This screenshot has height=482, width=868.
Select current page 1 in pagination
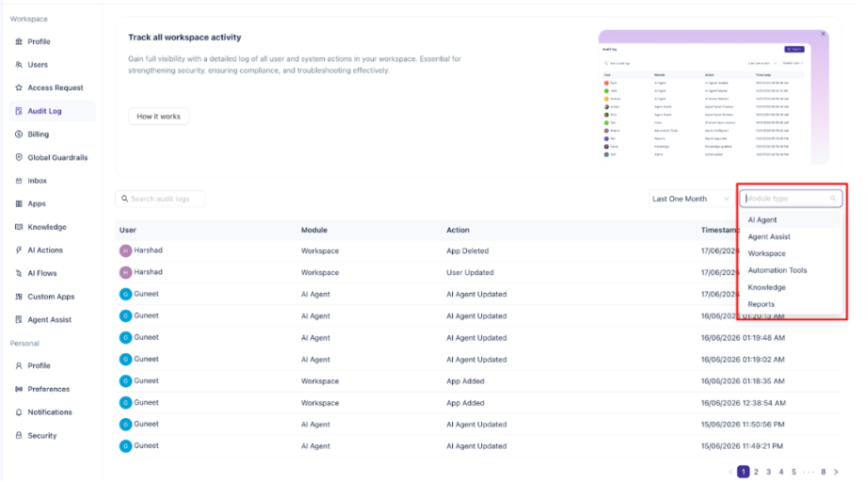(x=744, y=472)
